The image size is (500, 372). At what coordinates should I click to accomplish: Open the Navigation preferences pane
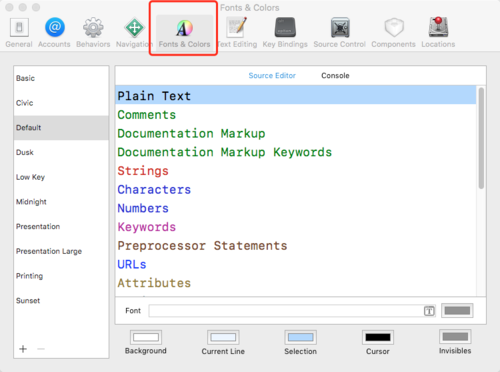pyautogui.click(x=134, y=33)
